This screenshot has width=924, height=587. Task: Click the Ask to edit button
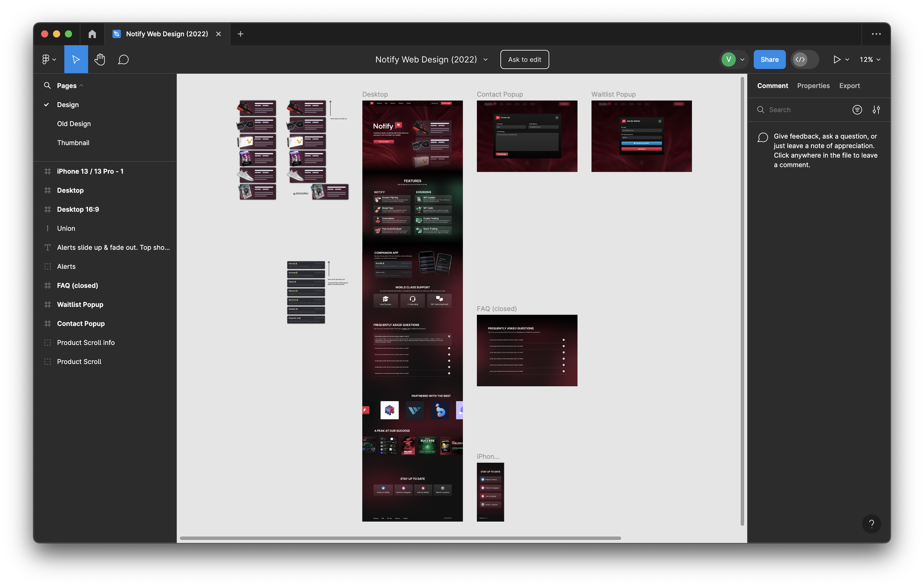click(x=525, y=59)
